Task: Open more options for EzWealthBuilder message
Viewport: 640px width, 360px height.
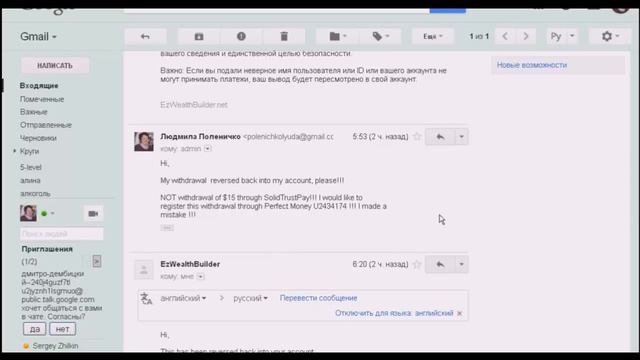Action: click(462, 264)
